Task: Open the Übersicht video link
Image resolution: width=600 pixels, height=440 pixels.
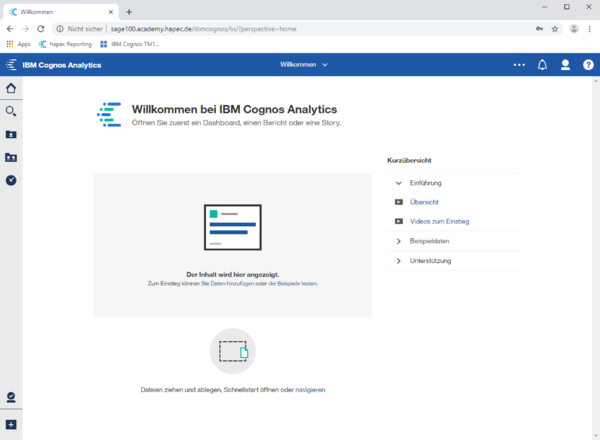Action: tap(424, 202)
